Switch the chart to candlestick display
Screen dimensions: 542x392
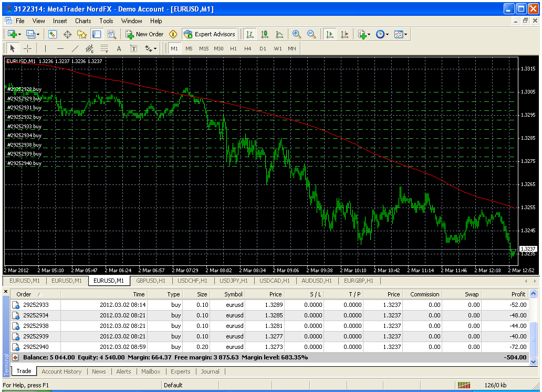click(x=265, y=34)
